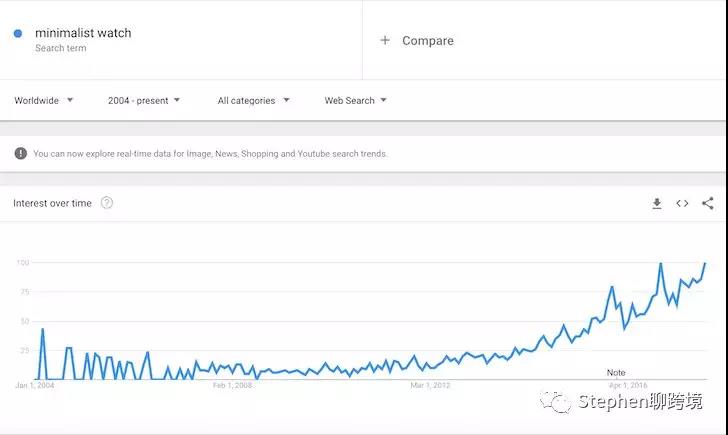Image resolution: width=728 pixels, height=435 pixels.
Task: Click the share icon above the chart
Action: [708, 204]
